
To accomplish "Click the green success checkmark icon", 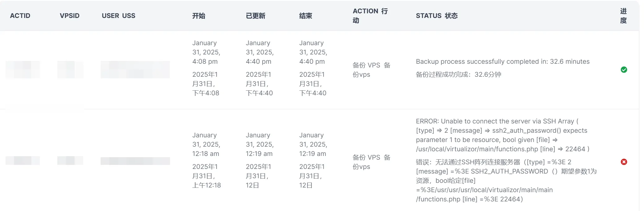I will (x=624, y=70).
